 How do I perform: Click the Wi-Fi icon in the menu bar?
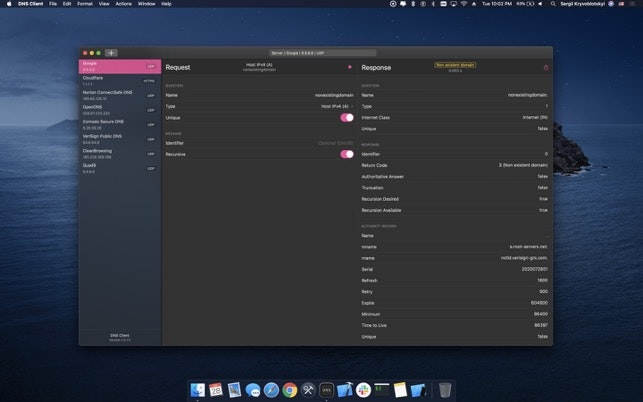click(464, 4)
